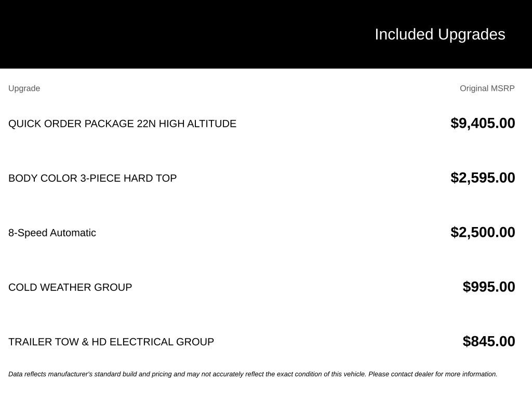532x399 pixels.
Task: Select the Upgrade column header
Action: pyautogui.click(x=24, y=88)
